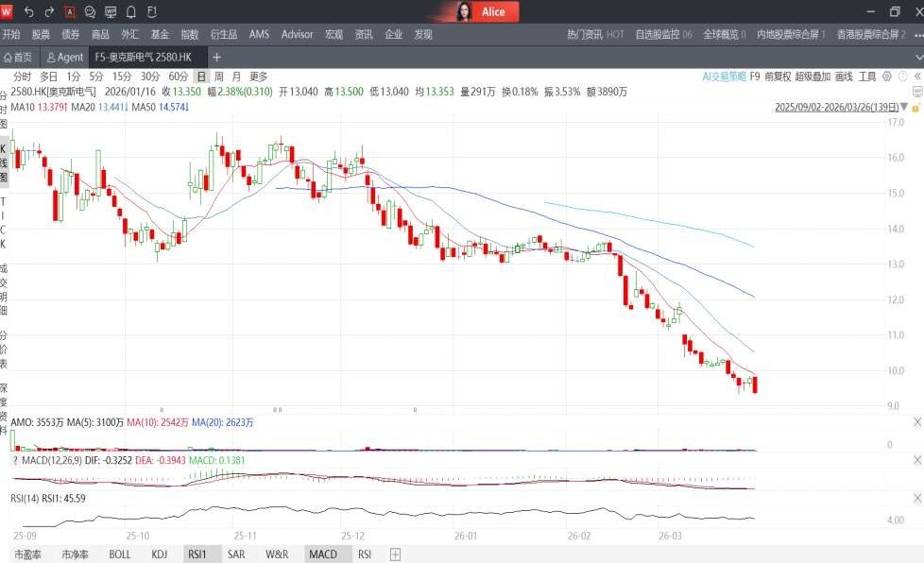The width and height of the screenshot is (924, 563).
Task: Open the notification bell icon
Action: coord(130,12)
